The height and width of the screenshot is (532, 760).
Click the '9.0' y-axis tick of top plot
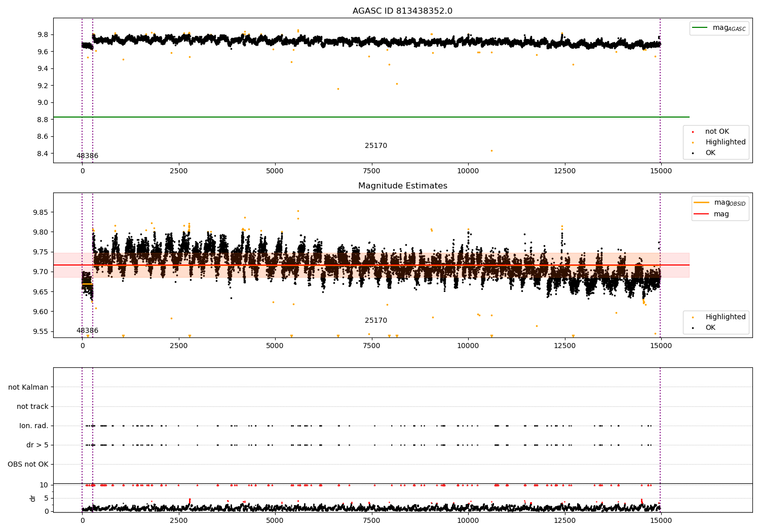tap(43, 103)
